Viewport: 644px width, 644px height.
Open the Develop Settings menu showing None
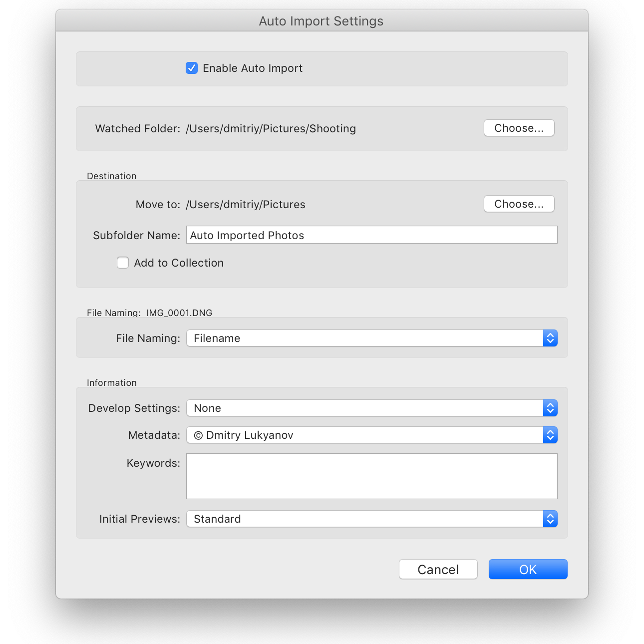tap(364, 408)
